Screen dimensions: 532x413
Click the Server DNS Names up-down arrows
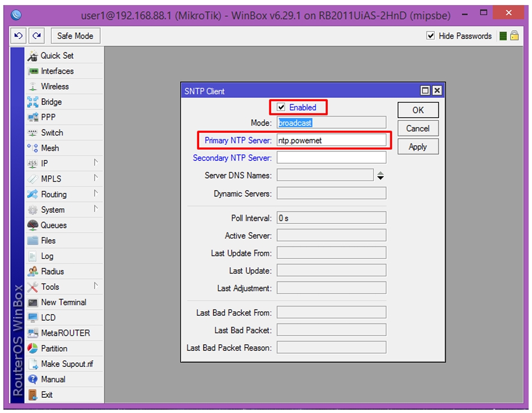click(x=380, y=176)
